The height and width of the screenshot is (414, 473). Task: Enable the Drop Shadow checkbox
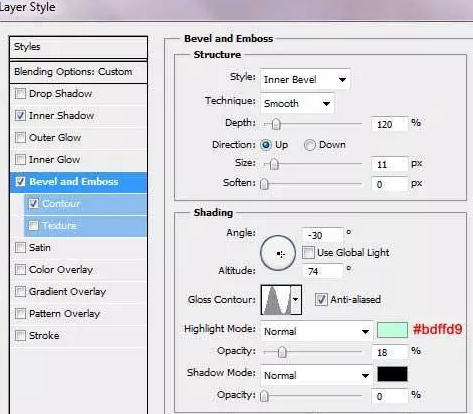coord(20,94)
